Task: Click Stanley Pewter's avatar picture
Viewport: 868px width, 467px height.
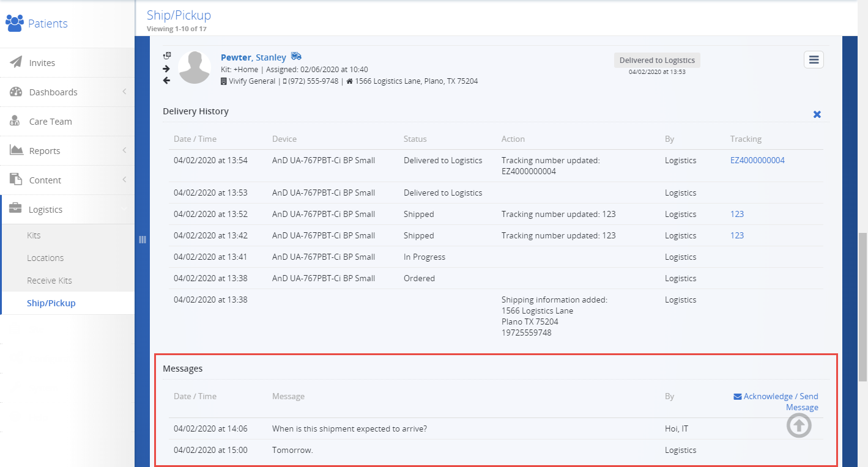Action: click(x=195, y=67)
